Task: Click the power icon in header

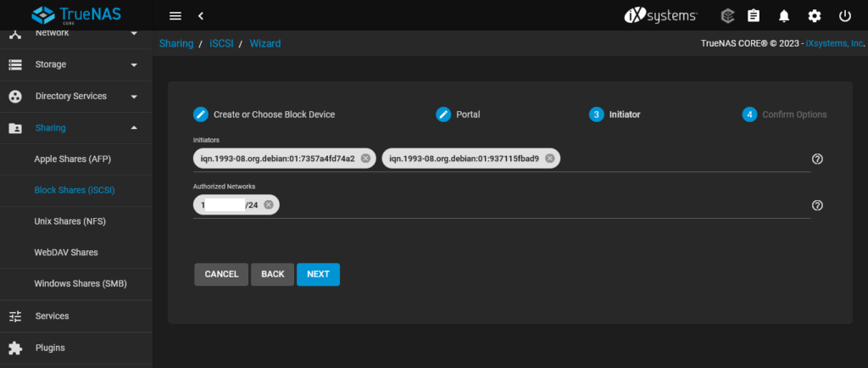Action: pyautogui.click(x=844, y=15)
